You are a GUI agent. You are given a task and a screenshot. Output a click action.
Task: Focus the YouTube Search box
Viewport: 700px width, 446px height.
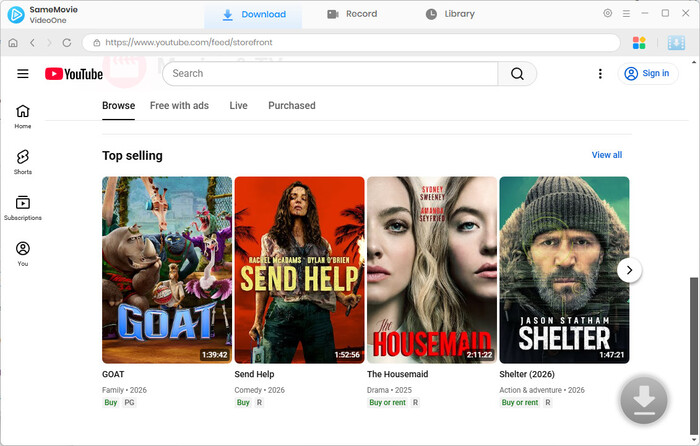pos(330,74)
